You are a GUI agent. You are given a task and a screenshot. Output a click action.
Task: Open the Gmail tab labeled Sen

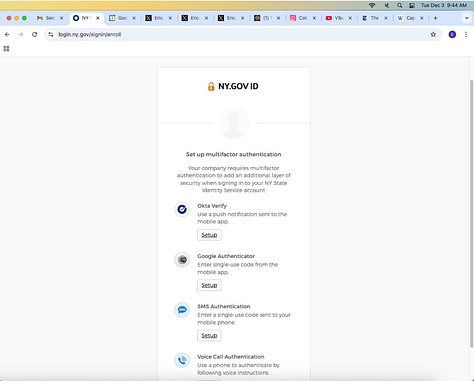pyautogui.click(x=47, y=18)
